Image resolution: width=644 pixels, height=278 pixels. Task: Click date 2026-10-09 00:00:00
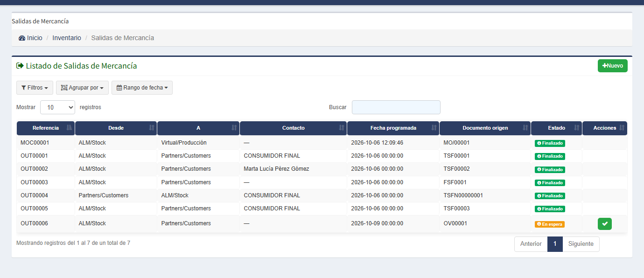point(377,223)
